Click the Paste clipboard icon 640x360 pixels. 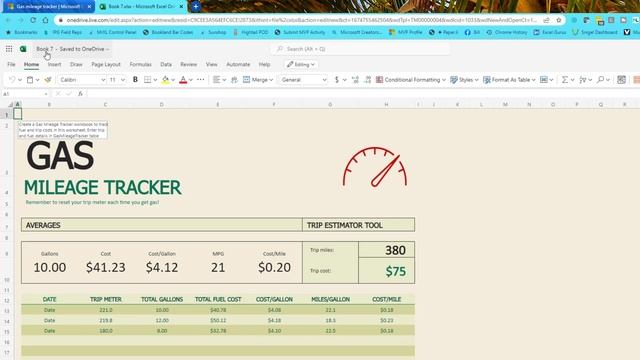[30, 80]
